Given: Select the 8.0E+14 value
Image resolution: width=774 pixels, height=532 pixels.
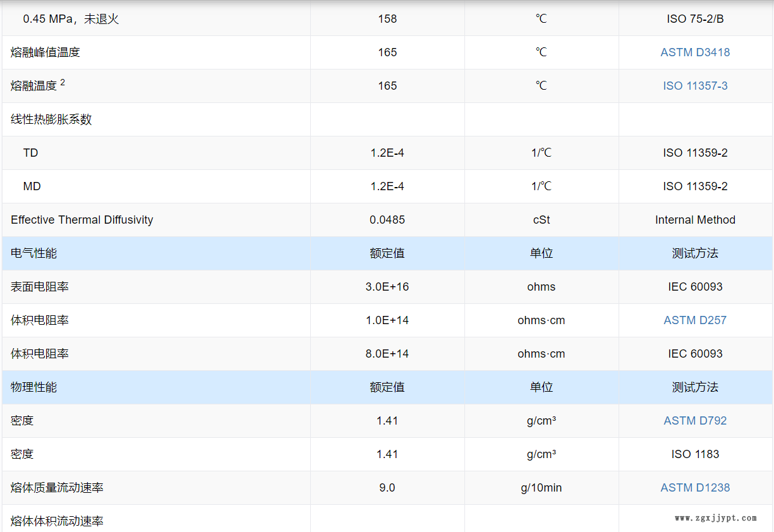Looking at the screenshot, I should pyautogui.click(x=387, y=354).
